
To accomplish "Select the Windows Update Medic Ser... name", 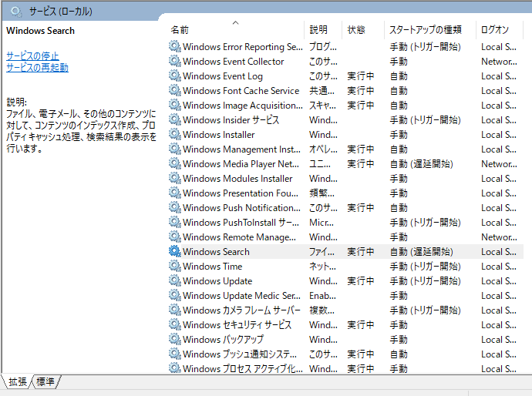I will click(x=241, y=296).
